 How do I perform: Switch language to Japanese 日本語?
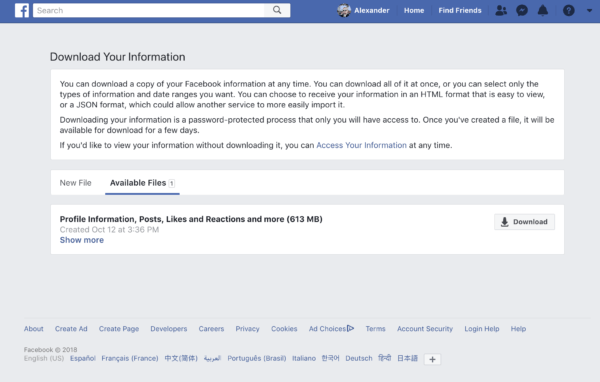pos(407,359)
